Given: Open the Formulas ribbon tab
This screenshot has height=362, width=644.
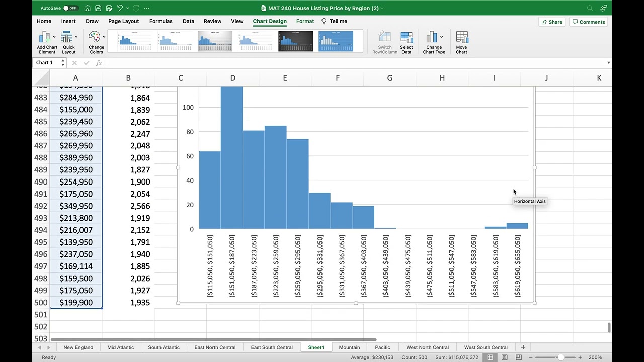Looking at the screenshot, I should click(x=161, y=21).
